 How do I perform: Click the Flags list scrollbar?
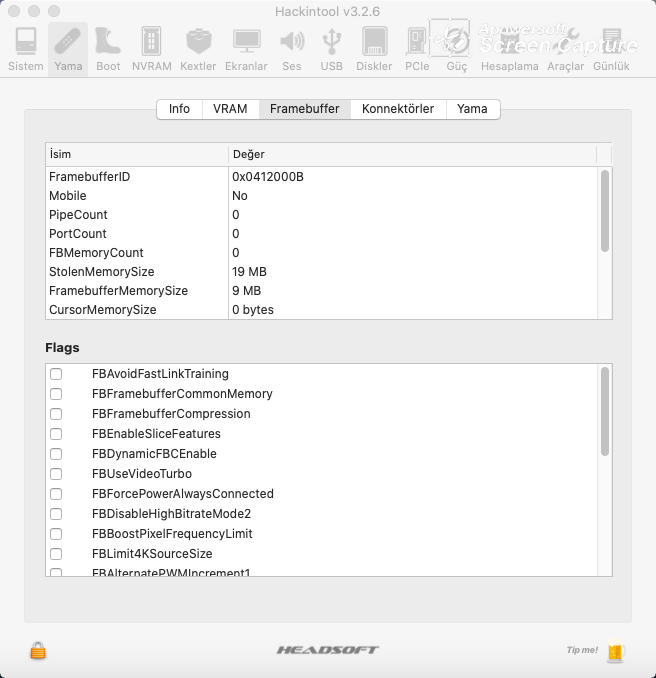point(605,411)
